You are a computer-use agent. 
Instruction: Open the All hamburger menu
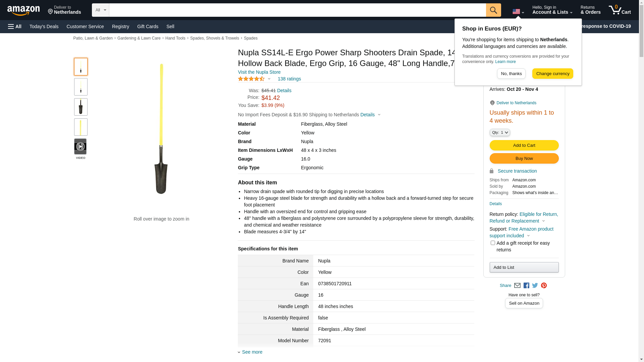[15, 26]
